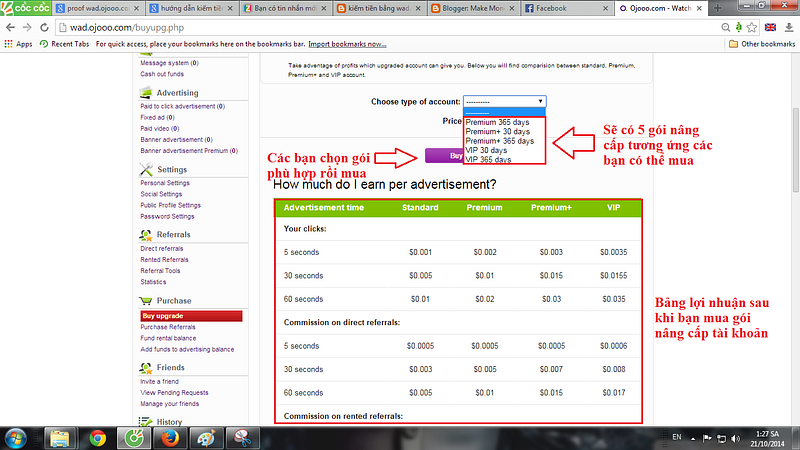Open Invite a friend link
800x450 pixels.
click(x=160, y=382)
